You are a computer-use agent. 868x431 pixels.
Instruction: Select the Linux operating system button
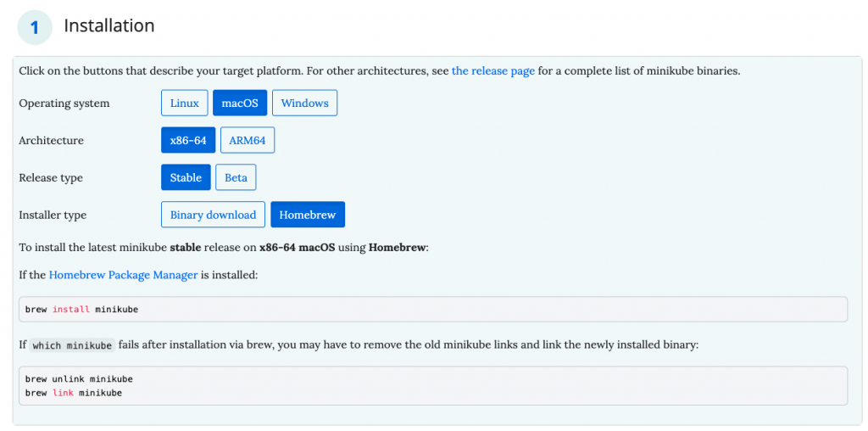184,104
